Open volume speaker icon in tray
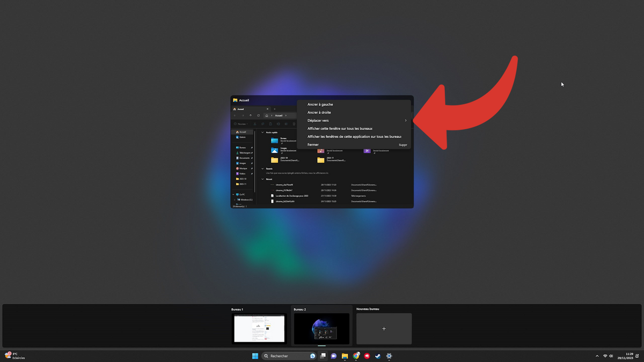 pyautogui.click(x=611, y=356)
